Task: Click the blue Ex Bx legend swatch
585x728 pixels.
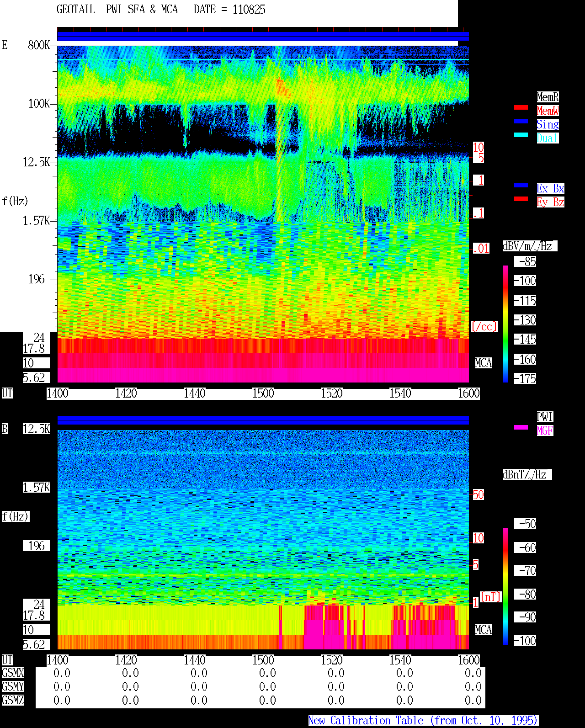Action: [521, 185]
